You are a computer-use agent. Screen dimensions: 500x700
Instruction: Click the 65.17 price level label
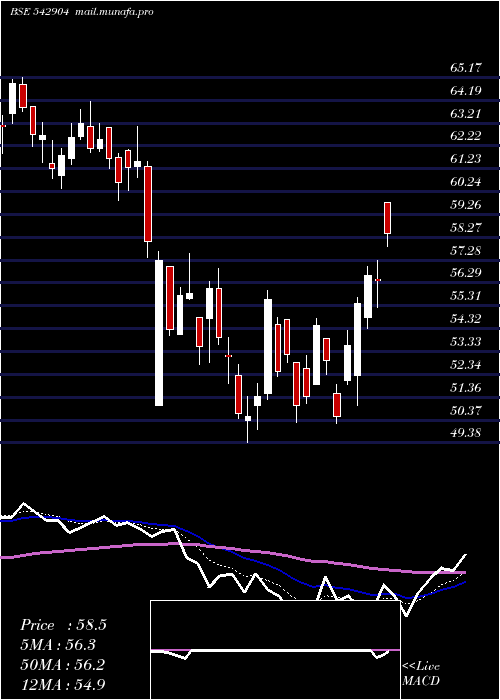pos(466,68)
